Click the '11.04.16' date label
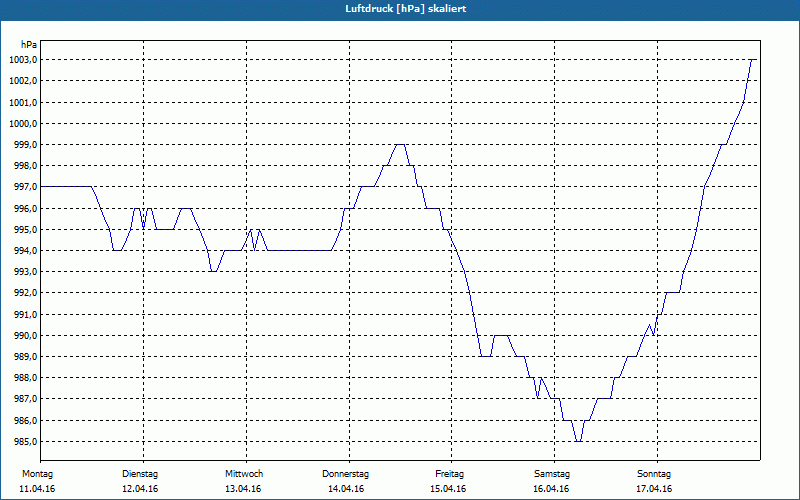Screen dimensions: 800x500 coord(37,489)
